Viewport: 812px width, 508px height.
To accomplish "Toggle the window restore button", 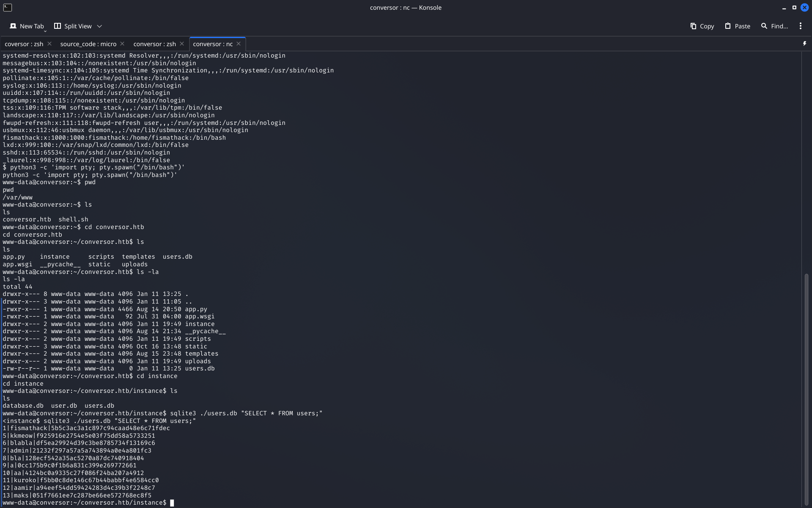I will pyautogui.click(x=794, y=7).
